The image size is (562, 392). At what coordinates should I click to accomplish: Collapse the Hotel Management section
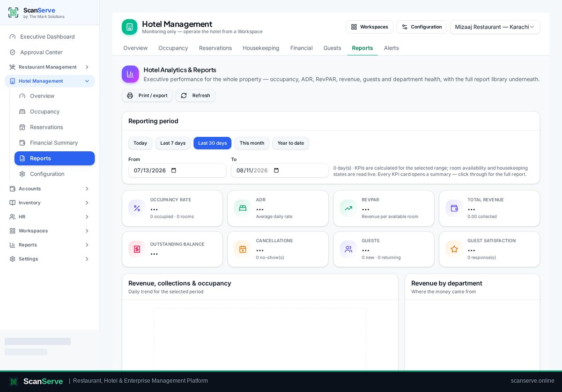pos(87,81)
